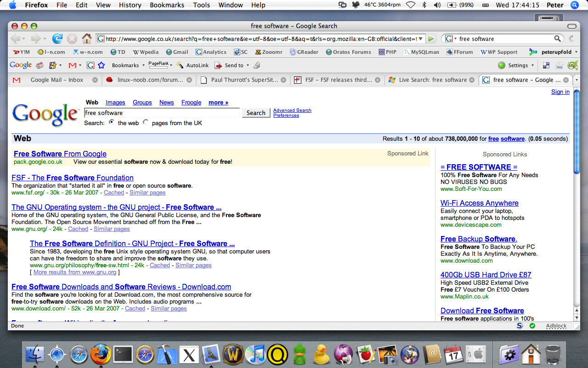
Task: Click the green check status icon
Action: (x=532, y=326)
